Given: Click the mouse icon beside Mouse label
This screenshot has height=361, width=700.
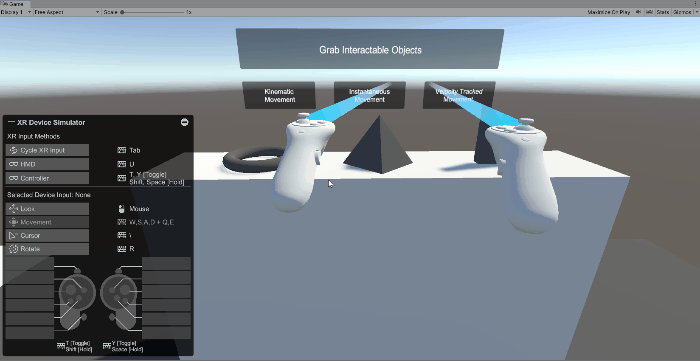Looking at the screenshot, I should click(121, 209).
